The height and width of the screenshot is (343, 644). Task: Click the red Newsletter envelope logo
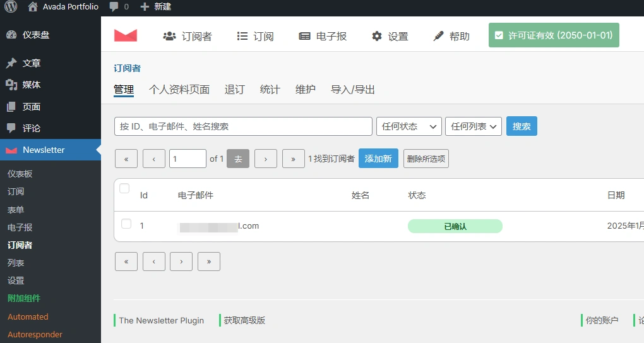tap(126, 36)
